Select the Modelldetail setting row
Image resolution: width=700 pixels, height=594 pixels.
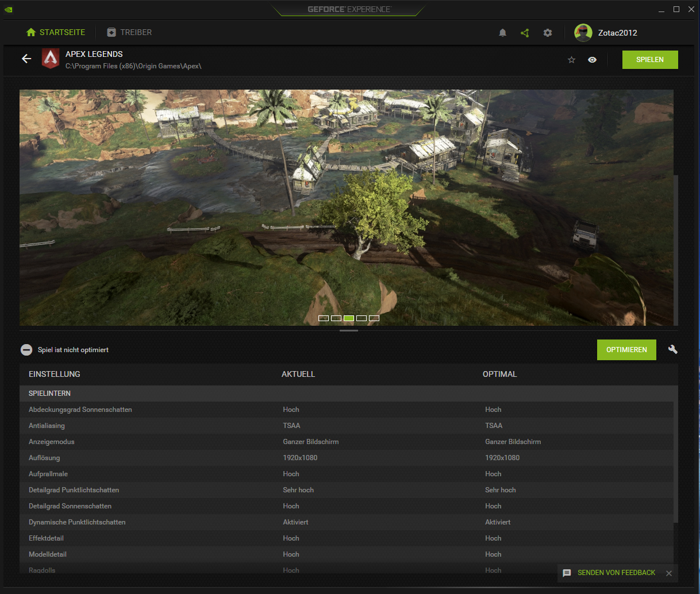tap(347, 554)
